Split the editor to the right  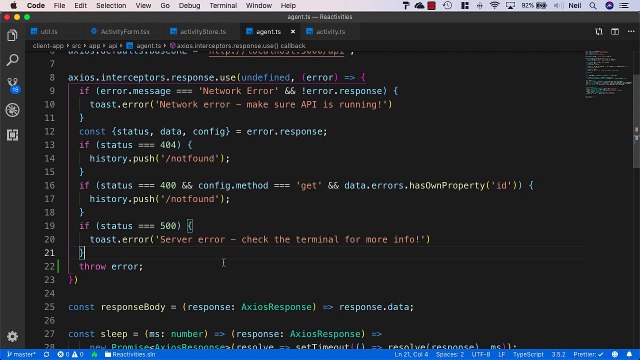pos(615,31)
